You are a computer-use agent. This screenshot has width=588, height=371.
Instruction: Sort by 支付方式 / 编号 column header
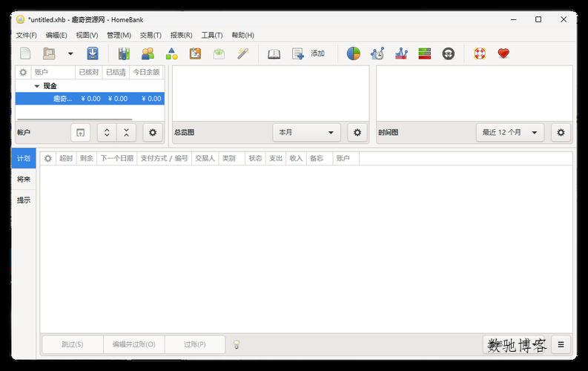(165, 158)
